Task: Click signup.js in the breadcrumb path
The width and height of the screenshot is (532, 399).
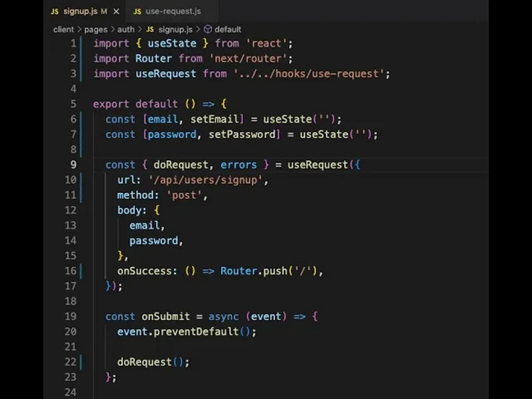Action: tap(175, 30)
